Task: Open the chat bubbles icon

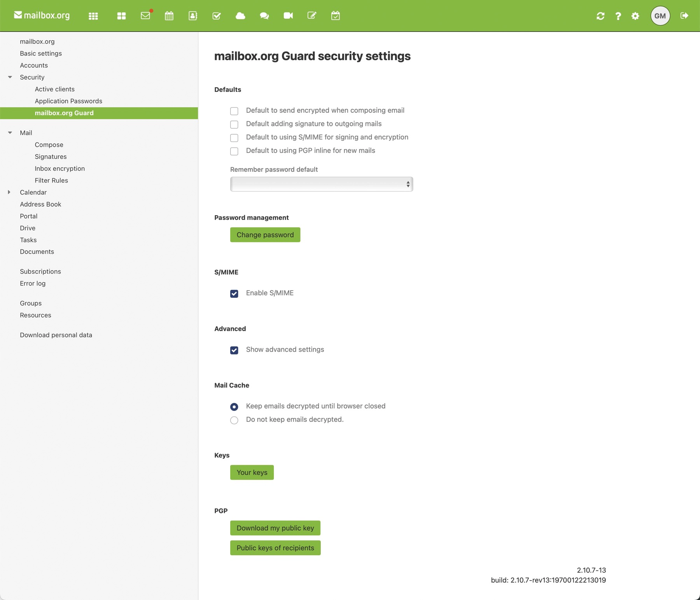Action: pos(264,16)
